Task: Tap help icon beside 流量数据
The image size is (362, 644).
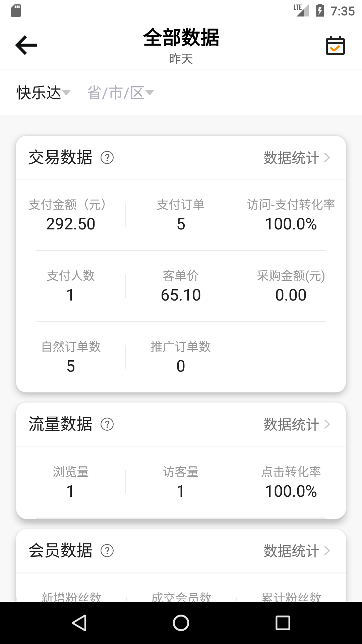Action: (107, 424)
